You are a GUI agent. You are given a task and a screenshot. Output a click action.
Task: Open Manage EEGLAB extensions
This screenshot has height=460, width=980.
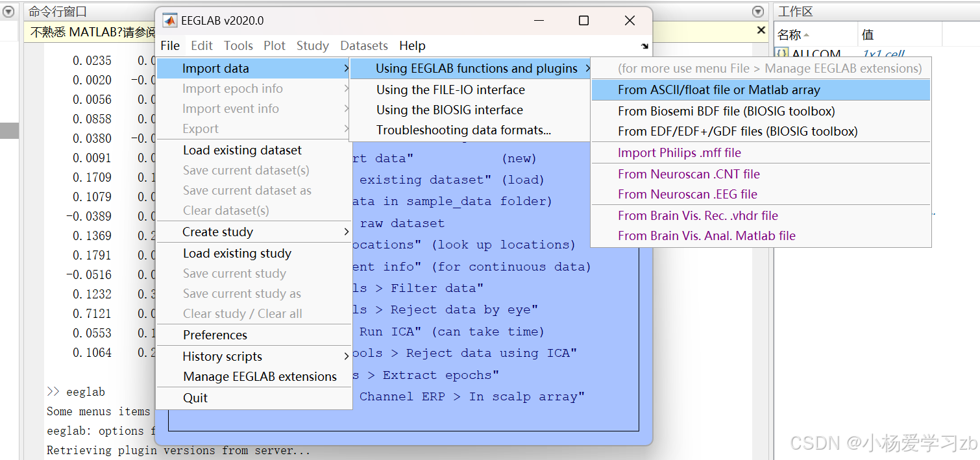(254, 376)
